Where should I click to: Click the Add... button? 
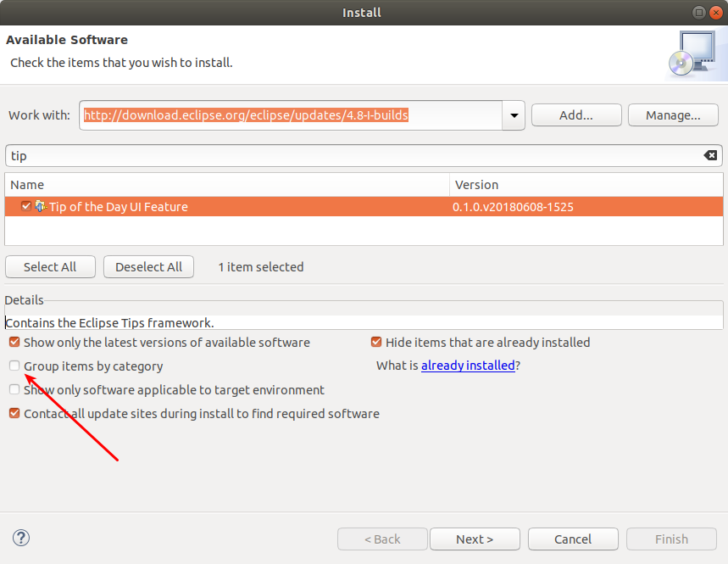pyautogui.click(x=576, y=115)
